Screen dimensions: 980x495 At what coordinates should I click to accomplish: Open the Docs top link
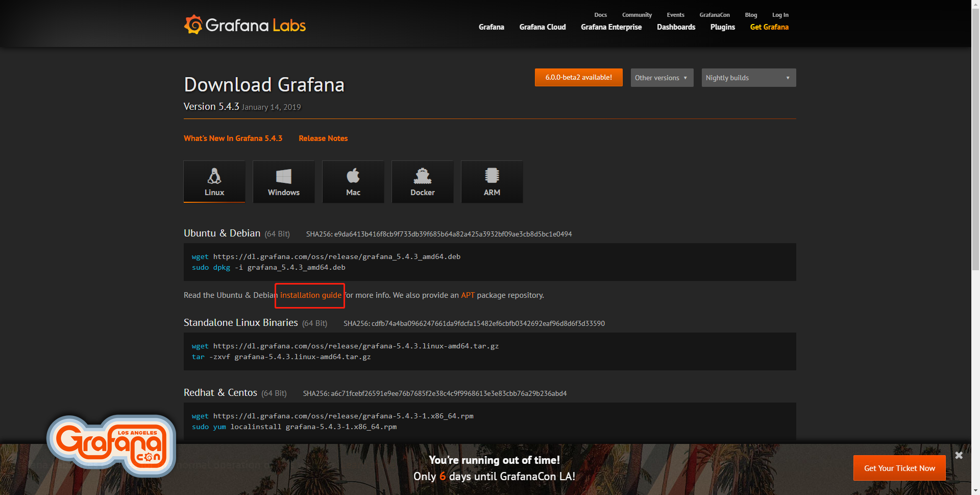pyautogui.click(x=600, y=15)
